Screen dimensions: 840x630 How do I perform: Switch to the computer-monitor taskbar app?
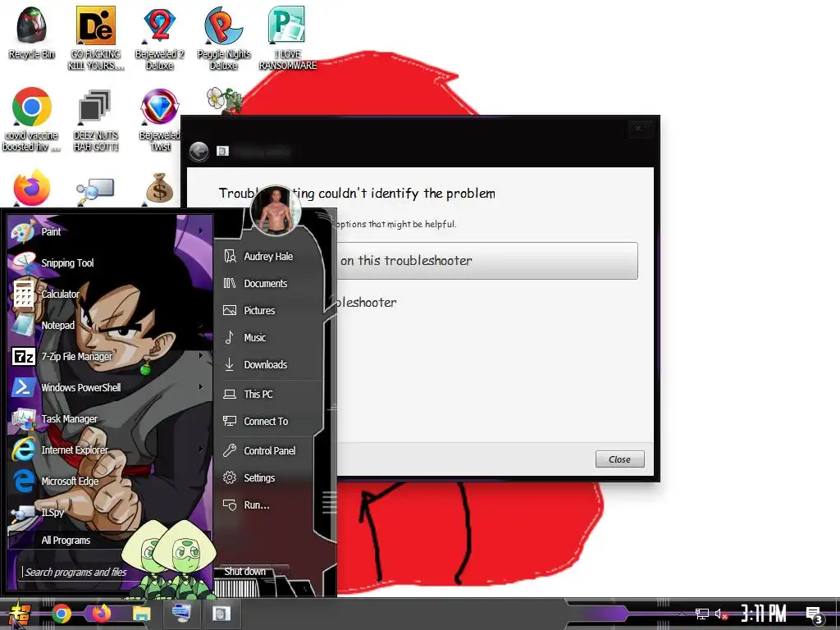(x=181, y=614)
